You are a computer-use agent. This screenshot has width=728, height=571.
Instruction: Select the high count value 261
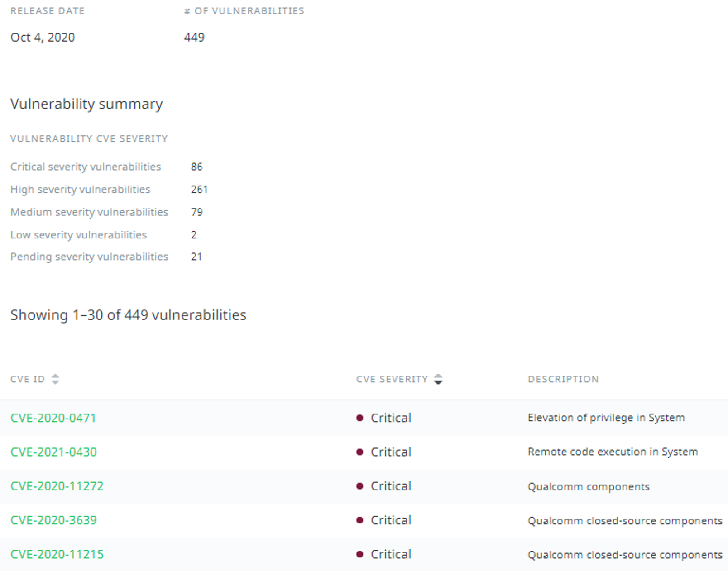coord(199,190)
